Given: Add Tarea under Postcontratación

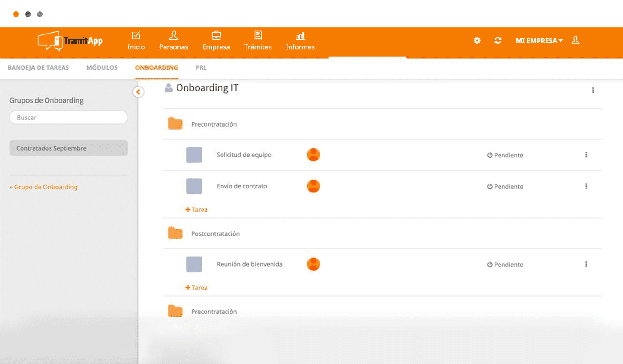Looking at the screenshot, I should [x=196, y=287].
